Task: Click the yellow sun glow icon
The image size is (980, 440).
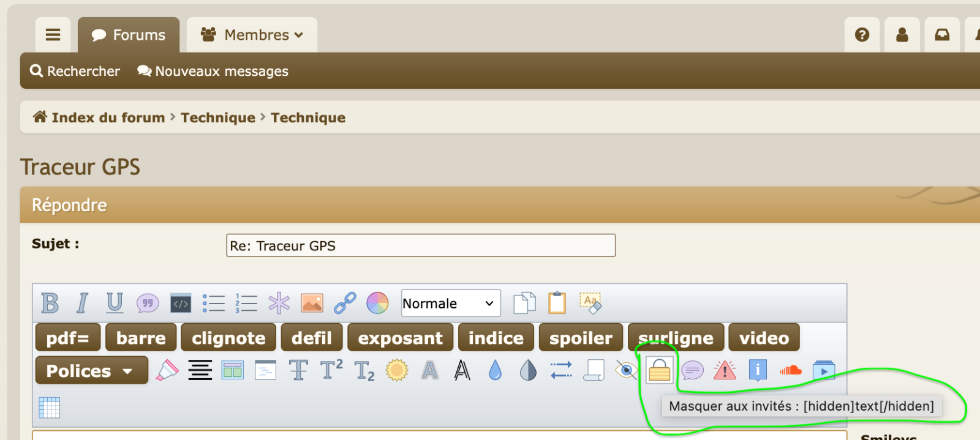Action: [x=397, y=370]
